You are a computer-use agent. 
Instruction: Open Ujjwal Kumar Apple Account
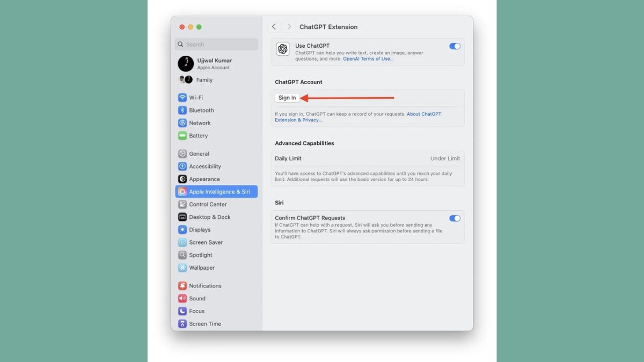click(x=216, y=64)
